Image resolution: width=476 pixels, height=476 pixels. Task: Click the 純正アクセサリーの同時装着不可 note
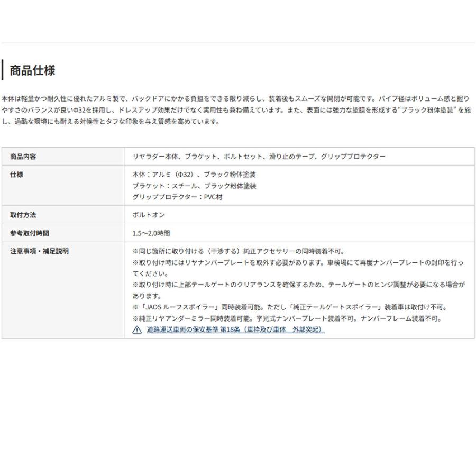(239, 251)
